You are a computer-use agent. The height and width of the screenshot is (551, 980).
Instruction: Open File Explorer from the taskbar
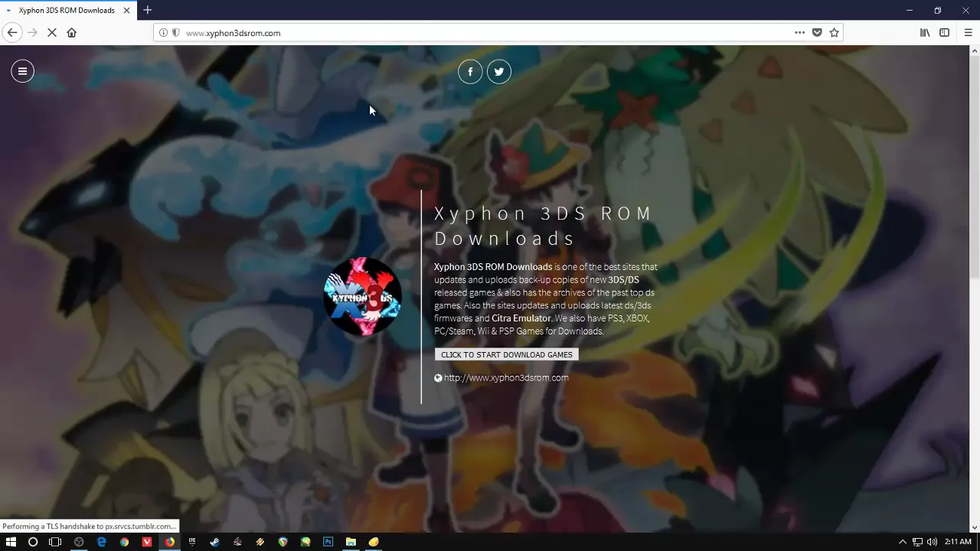pyautogui.click(x=351, y=542)
